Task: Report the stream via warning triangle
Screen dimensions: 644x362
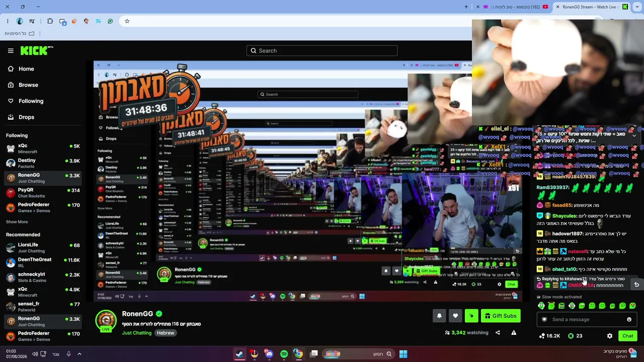Action: (x=514, y=332)
